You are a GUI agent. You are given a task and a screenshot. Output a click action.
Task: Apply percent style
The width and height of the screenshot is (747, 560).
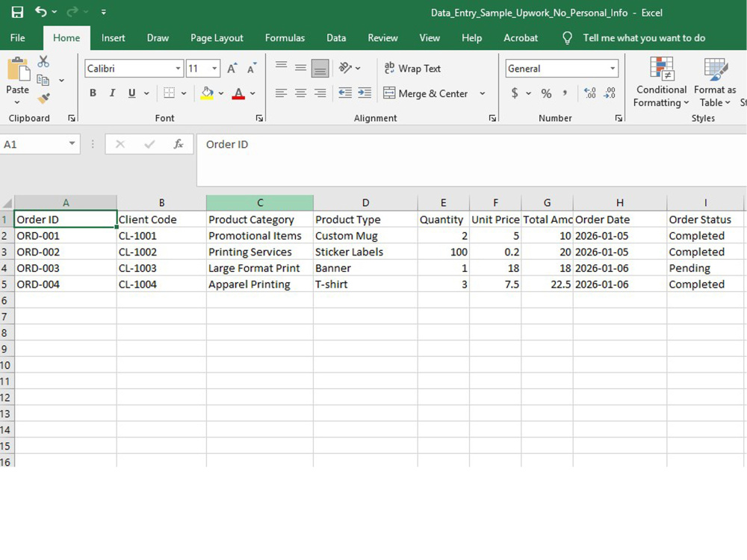pyautogui.click(x=546, y=93)
